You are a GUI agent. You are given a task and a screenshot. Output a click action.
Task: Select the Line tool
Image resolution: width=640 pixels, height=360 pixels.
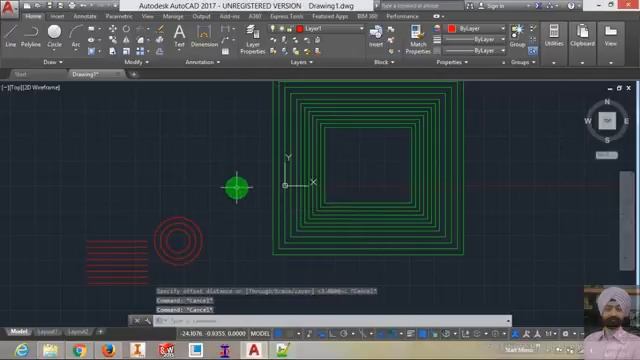click(11, 36)
